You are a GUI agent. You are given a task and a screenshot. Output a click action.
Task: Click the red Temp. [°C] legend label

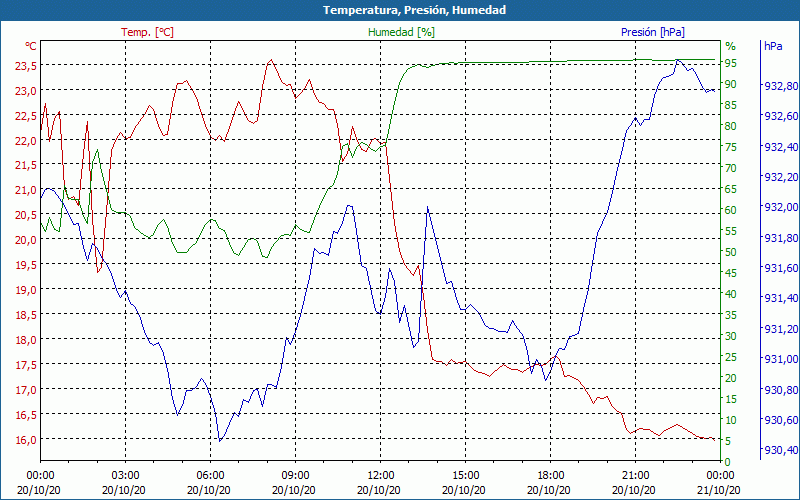[x=147, y=32]
